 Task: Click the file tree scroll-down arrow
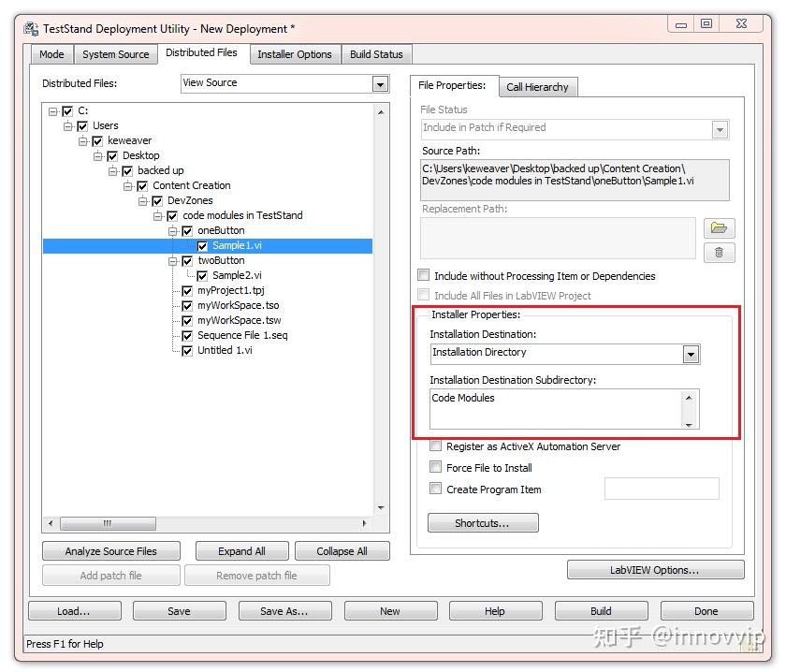click(x=381, y=508)
